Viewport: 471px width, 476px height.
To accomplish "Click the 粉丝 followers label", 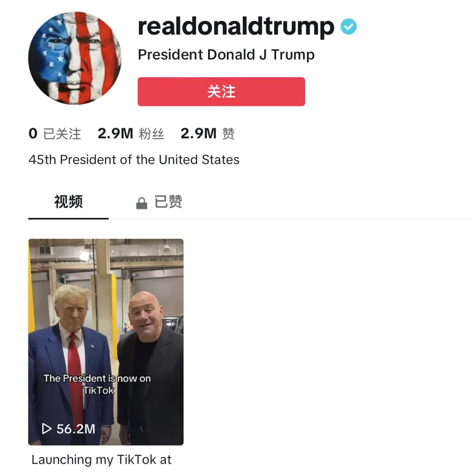I will (x=151, y=134).
